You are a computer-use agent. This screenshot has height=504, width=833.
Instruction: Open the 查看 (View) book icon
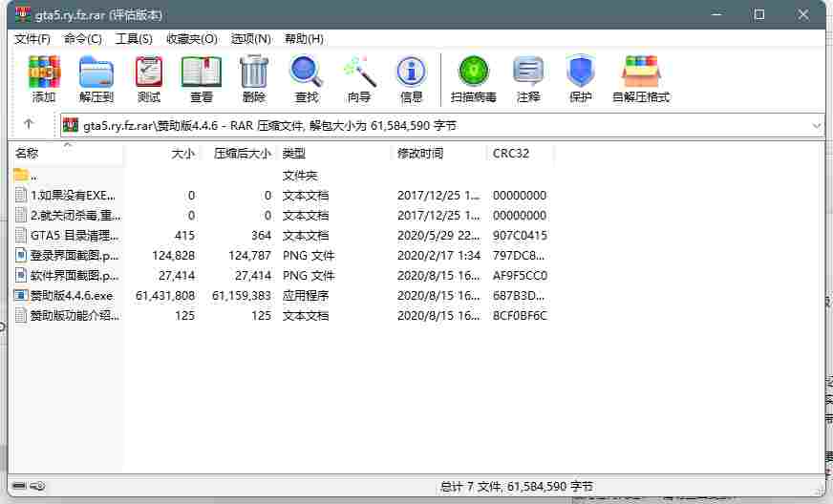202,73
